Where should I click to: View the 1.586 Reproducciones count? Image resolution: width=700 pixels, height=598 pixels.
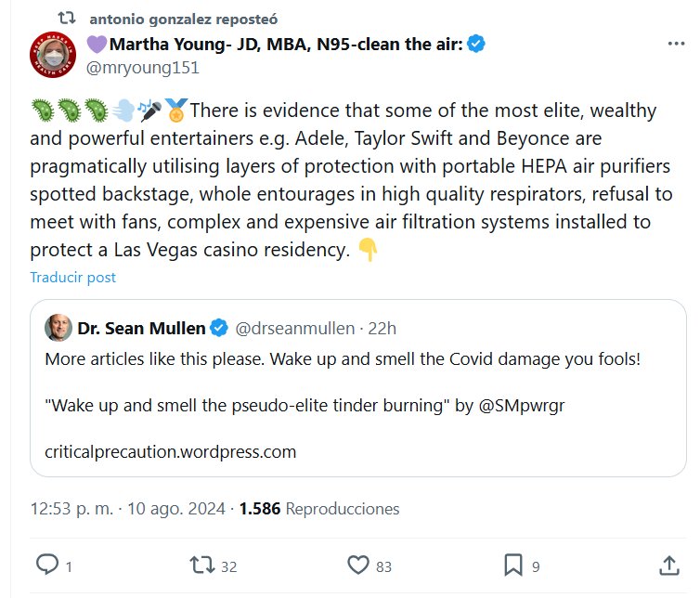[319, 509]
